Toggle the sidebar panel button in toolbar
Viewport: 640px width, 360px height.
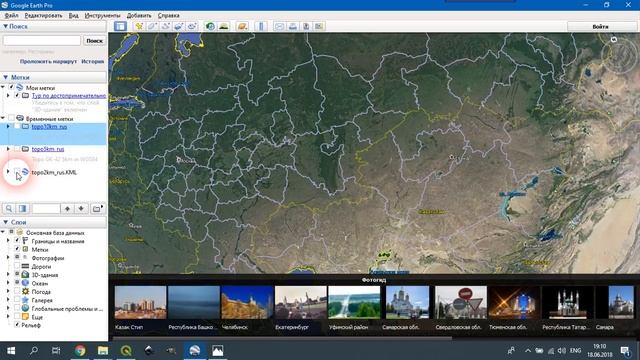pos(120,26)
